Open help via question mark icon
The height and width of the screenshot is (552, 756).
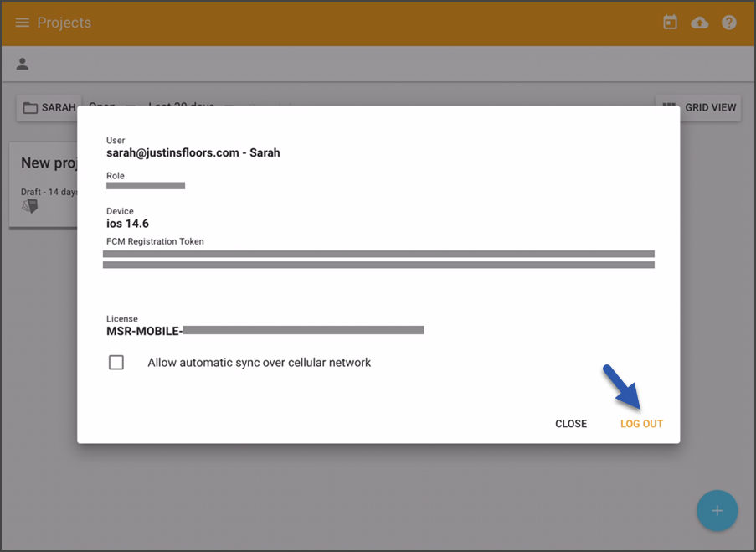728,22
